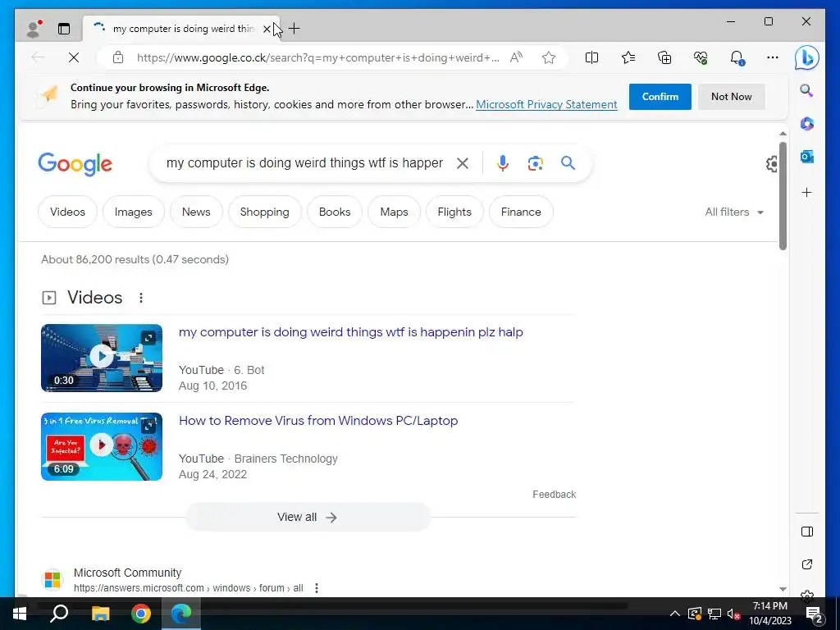840x630 pixels.
Task: Filter results by Images
Action: (134, 212)
